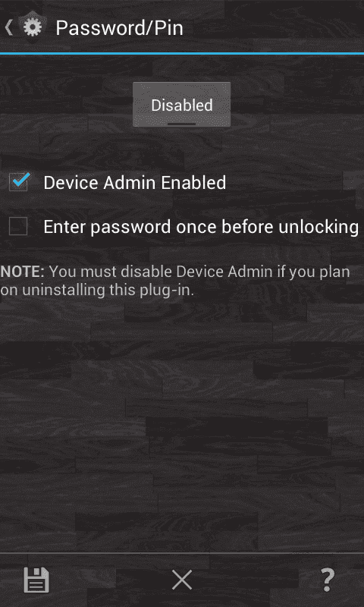Select the bottom action bar save item

(x=36, y=580)
